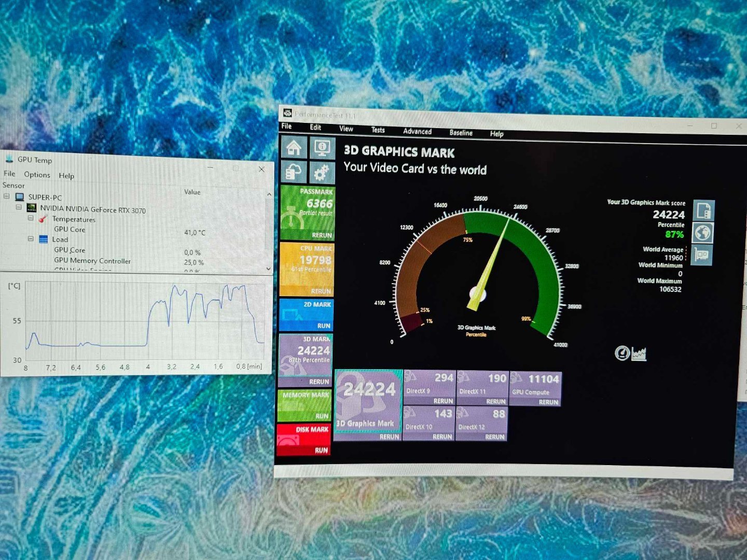The image size is (747, 560).
Task: Click scroll up arrow in GPU Temp sensor list
Action: point(269,194)
